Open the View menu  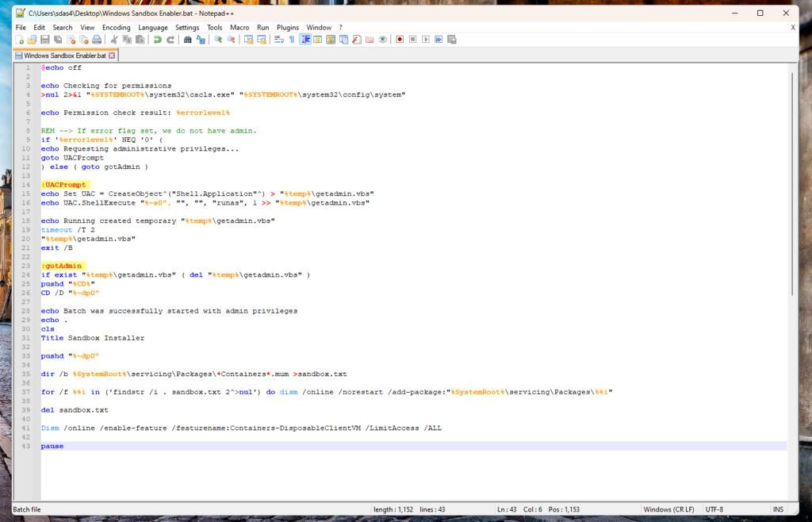(x=87, y=28)
